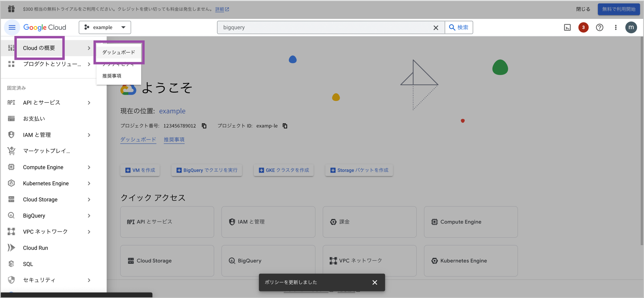Open the hamburger navigation menu
This screenshot has height=298, width=644.
(12, 27)
